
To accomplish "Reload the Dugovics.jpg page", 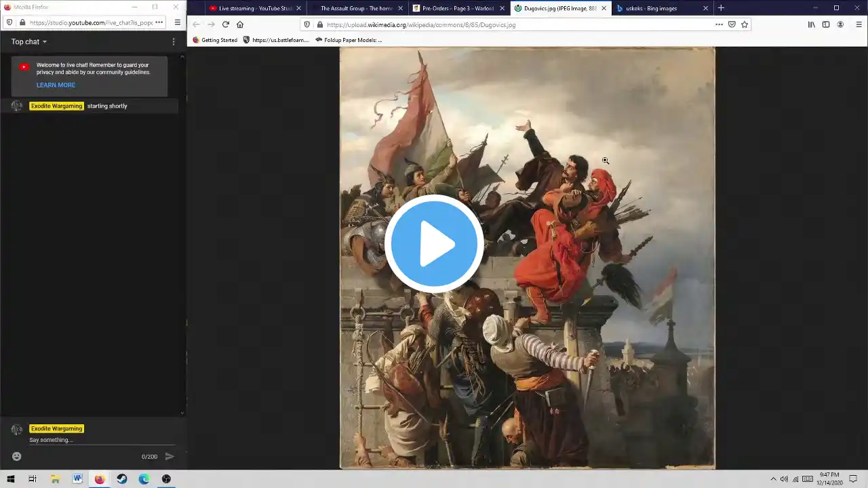I will point(225,24).
